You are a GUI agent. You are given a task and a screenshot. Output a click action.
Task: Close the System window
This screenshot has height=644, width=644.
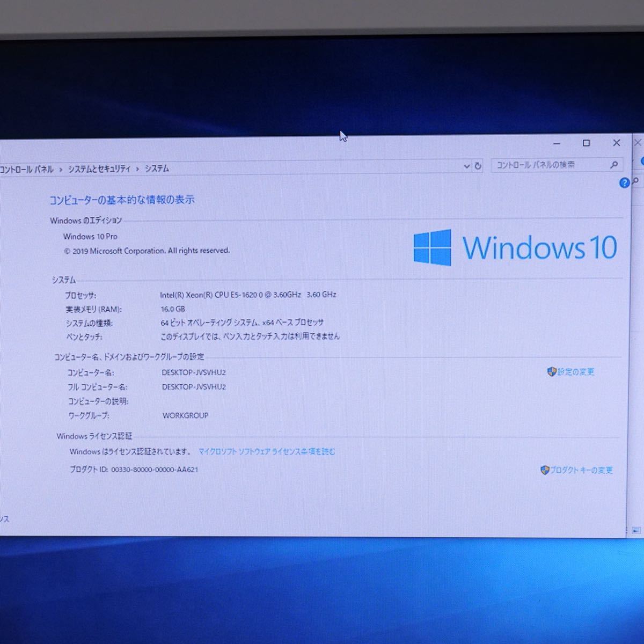617,143
